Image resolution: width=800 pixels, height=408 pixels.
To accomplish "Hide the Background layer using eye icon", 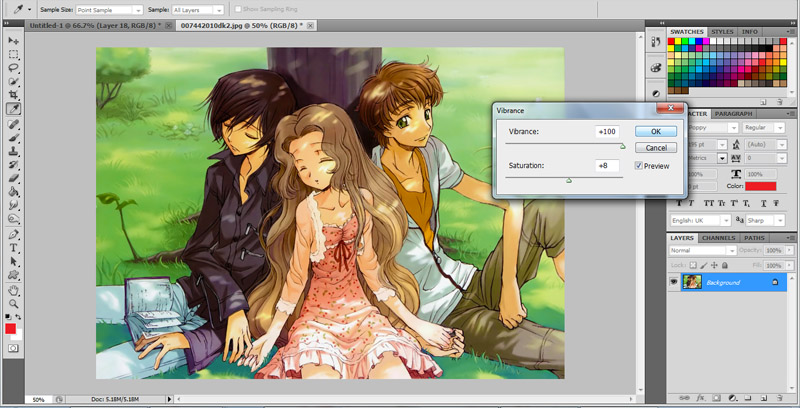I will [674, 283].
